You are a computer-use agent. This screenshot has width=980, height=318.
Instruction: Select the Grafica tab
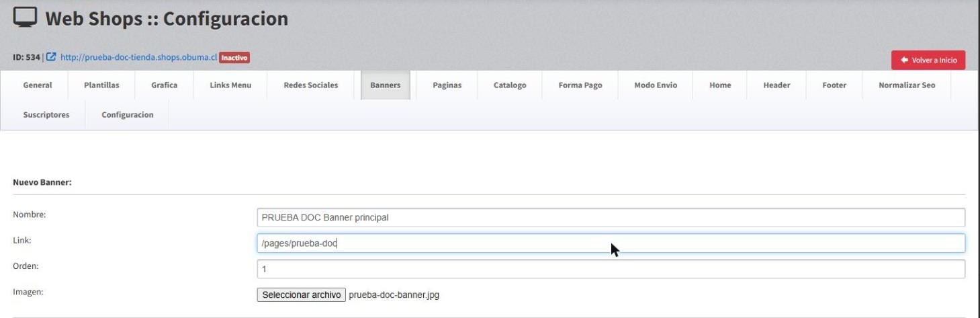coord(164,85)
